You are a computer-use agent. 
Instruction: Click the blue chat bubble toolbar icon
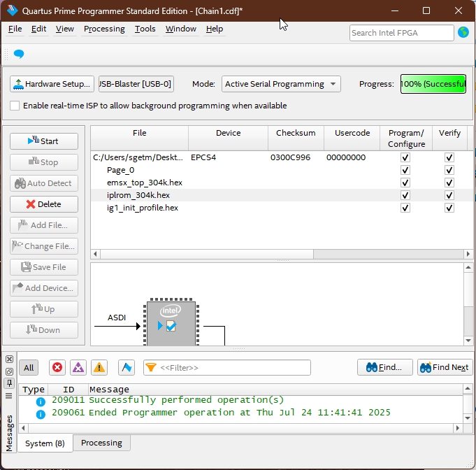point(19,54)
